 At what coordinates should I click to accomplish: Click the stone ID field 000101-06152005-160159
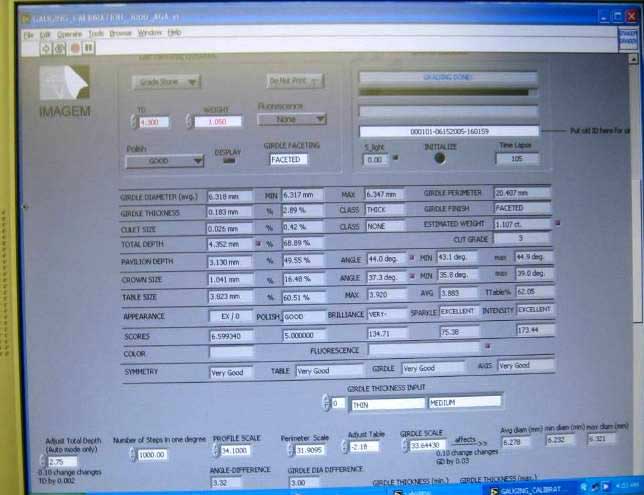pos(449,131)
